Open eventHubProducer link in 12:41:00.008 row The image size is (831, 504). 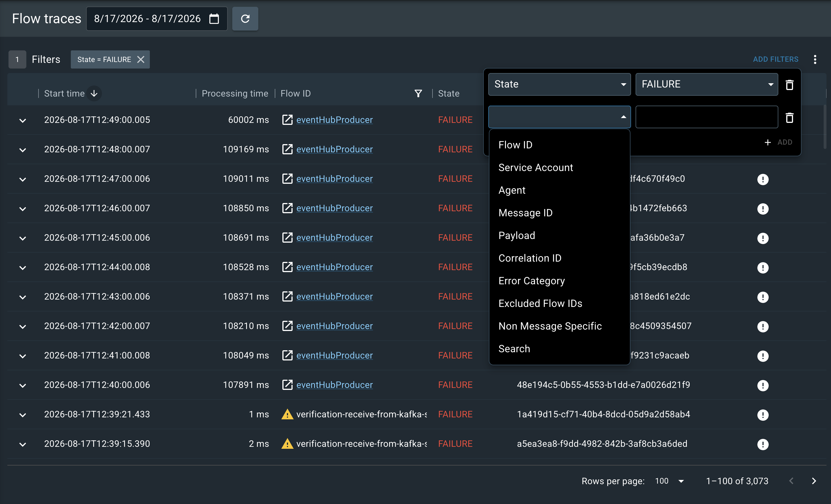coord(334,355)
